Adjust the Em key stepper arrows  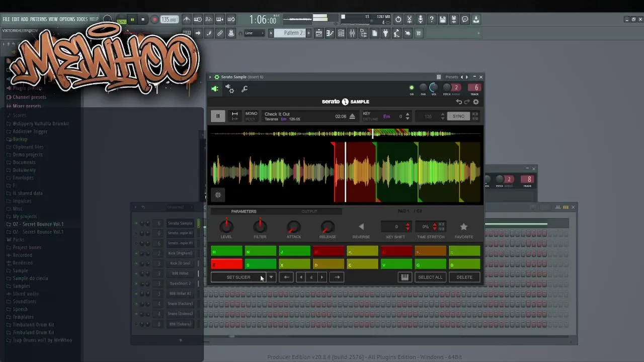(408, 116)
